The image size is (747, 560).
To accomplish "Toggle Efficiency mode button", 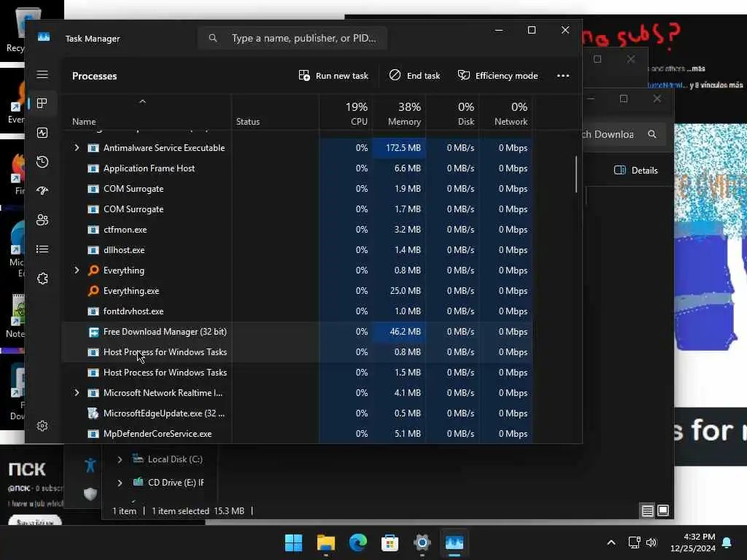I will pos(498,76).
